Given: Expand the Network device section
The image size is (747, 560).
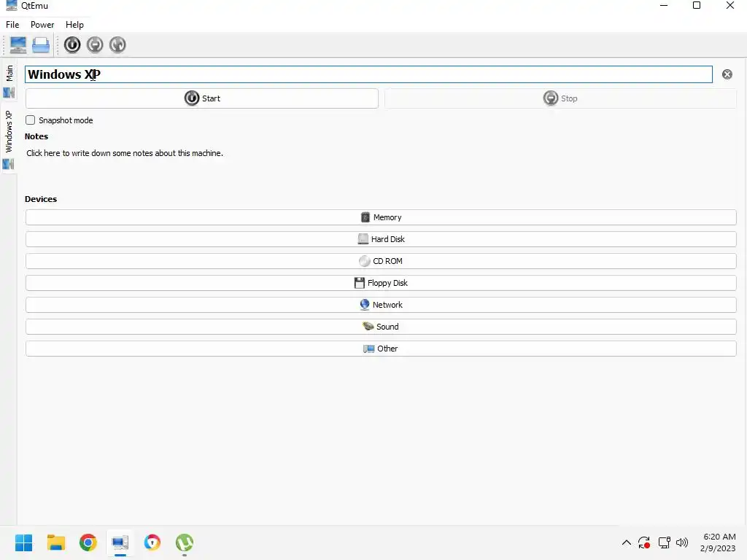Looking at the screenshot, I should [x=381, y=306].
